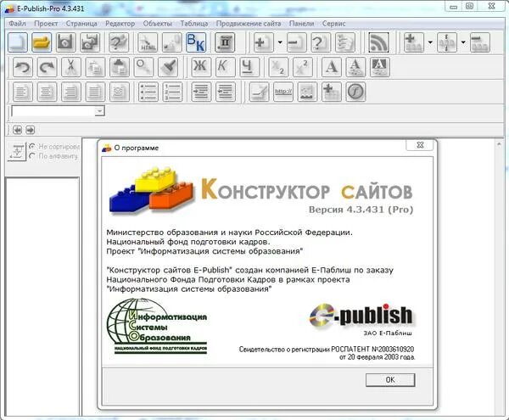The image size is (509, 420).
Task: Expand the add table row dropdown arrow
Action: pos(430,42)
